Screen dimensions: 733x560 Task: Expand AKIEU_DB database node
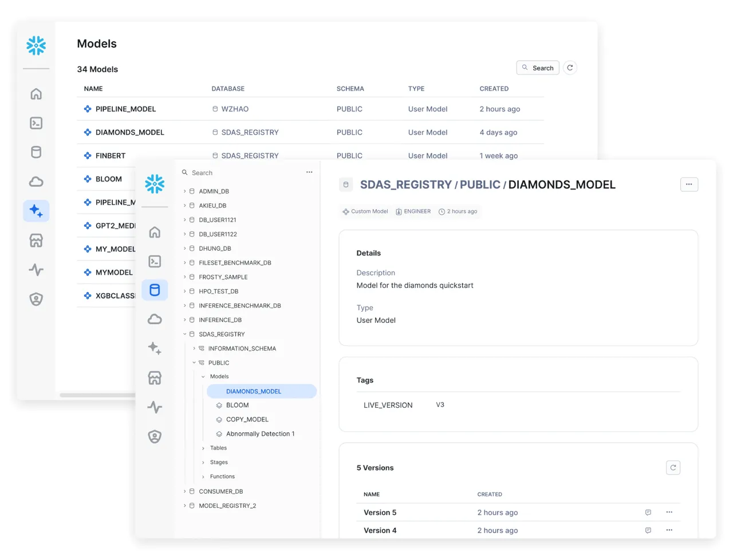coord(184,206)
